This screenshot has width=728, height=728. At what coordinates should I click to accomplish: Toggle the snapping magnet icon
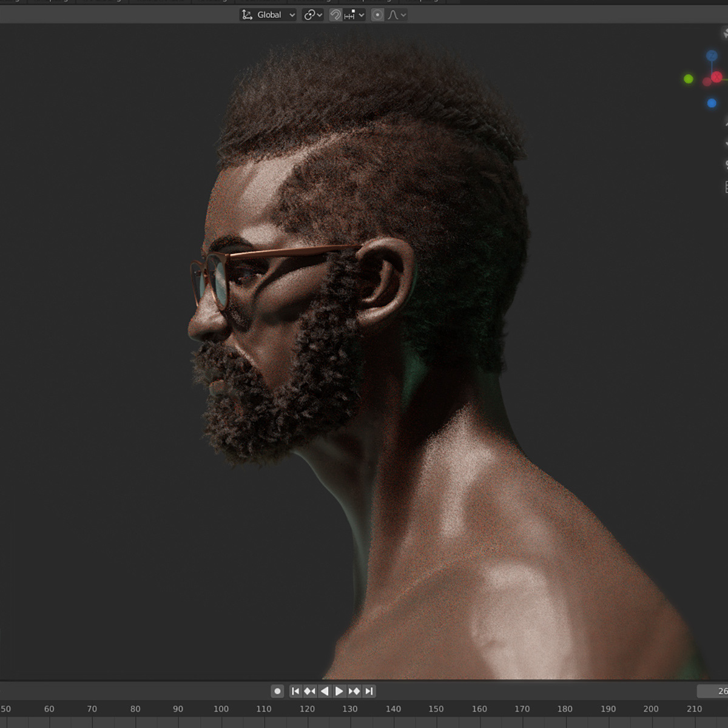pos(335,15)
